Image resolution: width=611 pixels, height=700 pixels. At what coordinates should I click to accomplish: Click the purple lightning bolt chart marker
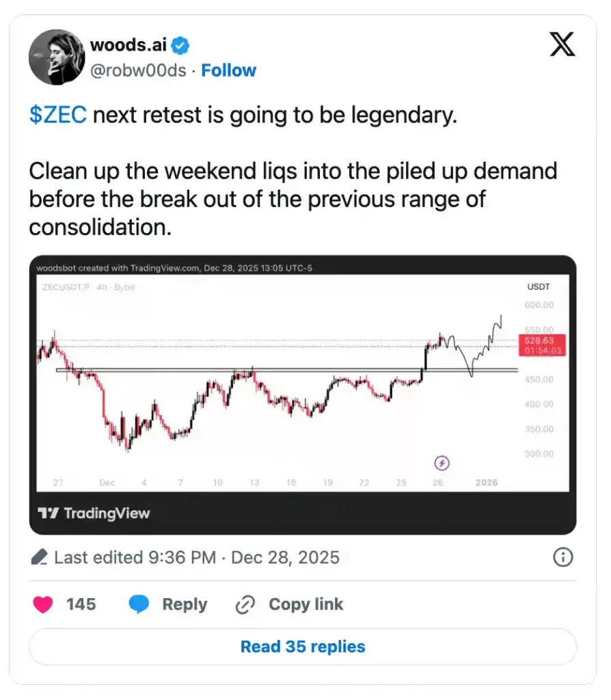point(442,463)
